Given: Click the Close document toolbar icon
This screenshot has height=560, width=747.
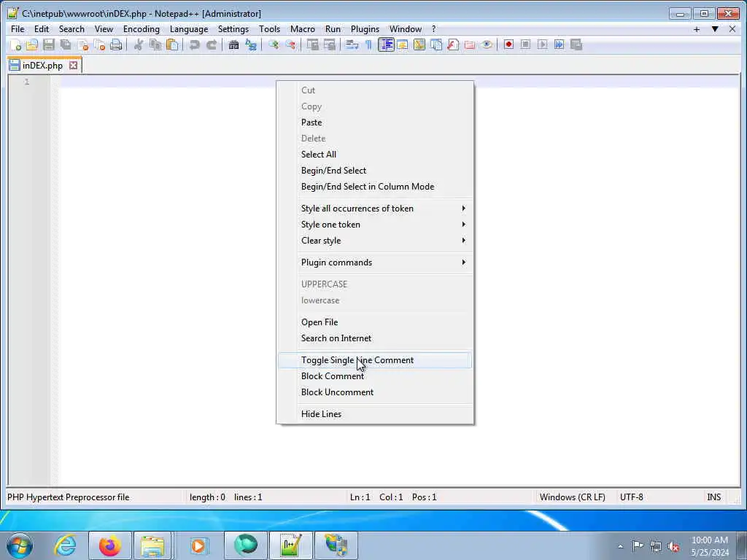Looking at the screenshot, I should point(83,44).
